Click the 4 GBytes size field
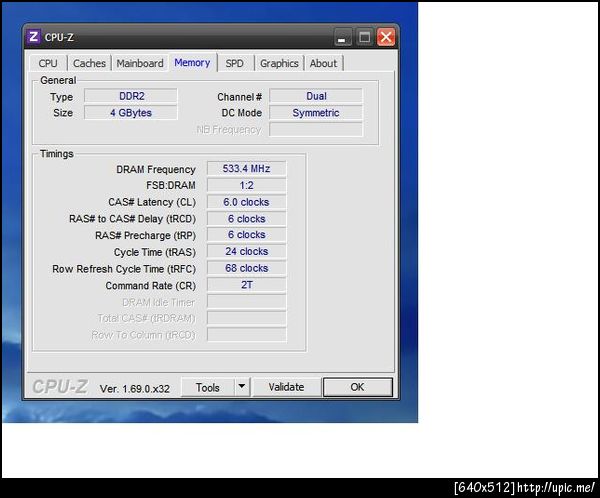The image size is (600, 498). tap(131, 113)
